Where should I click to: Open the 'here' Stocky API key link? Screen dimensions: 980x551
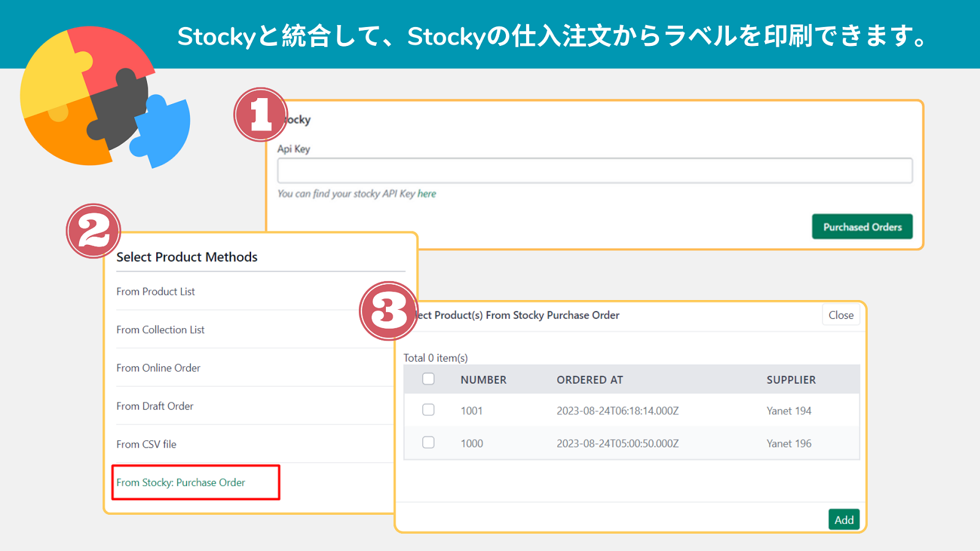pos(427,193)
